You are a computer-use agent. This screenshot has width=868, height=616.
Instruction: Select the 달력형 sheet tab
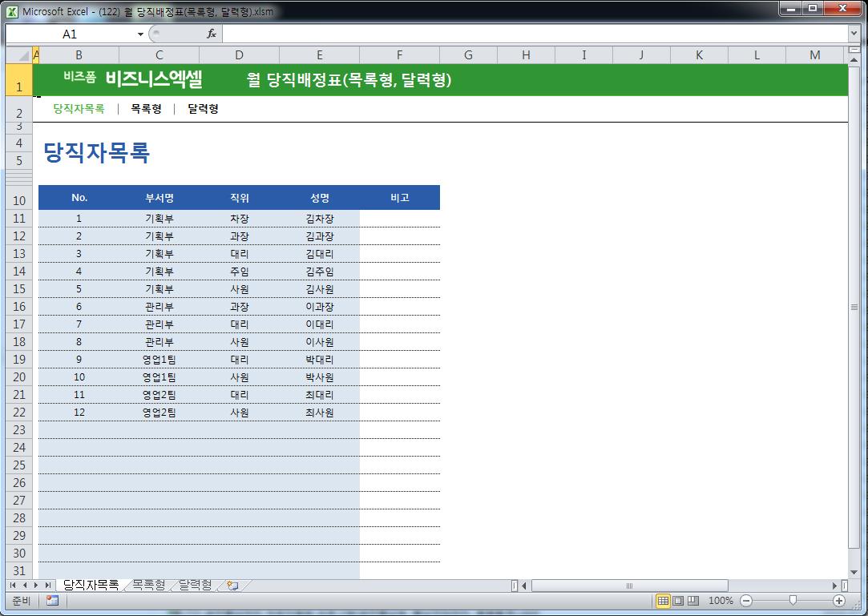196,586
